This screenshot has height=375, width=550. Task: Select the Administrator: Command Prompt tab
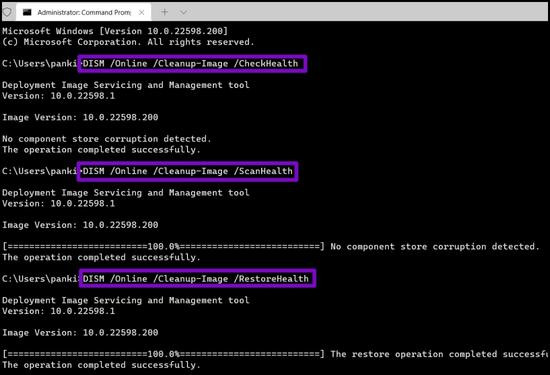(x=83, y=12)
